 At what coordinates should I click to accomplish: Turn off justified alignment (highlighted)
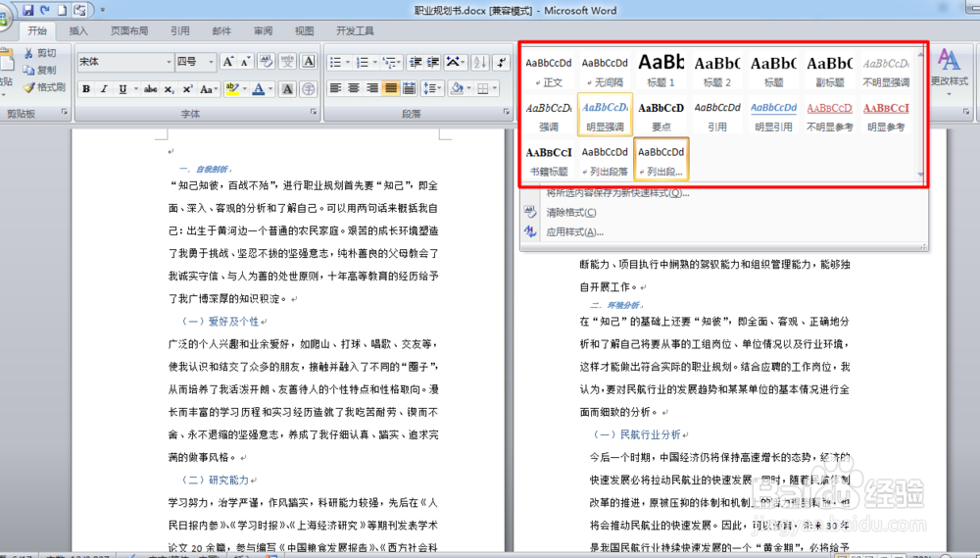coord(391,89)
